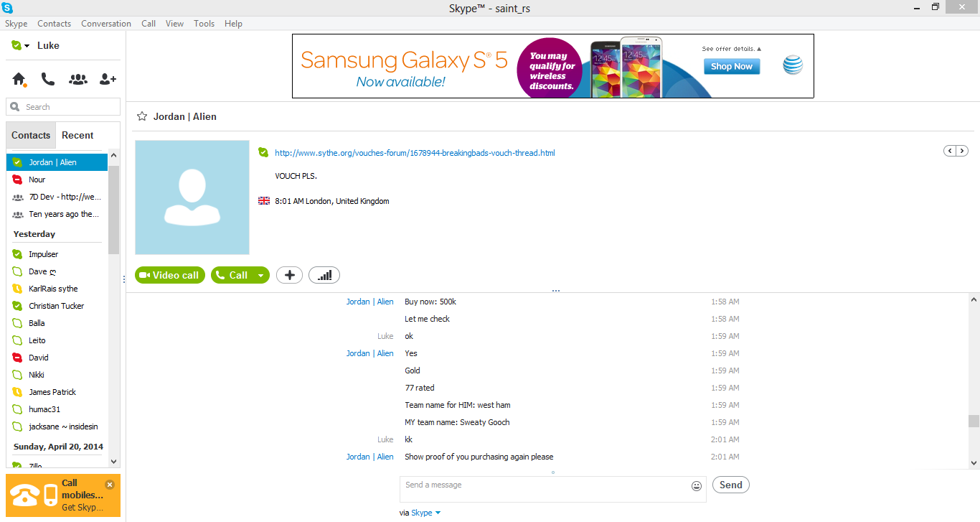Image resolution: width=980 pixels, height=522 pixels.
Task: Click the call phones icon in sidebar
Action: click(x=48, y=79)
